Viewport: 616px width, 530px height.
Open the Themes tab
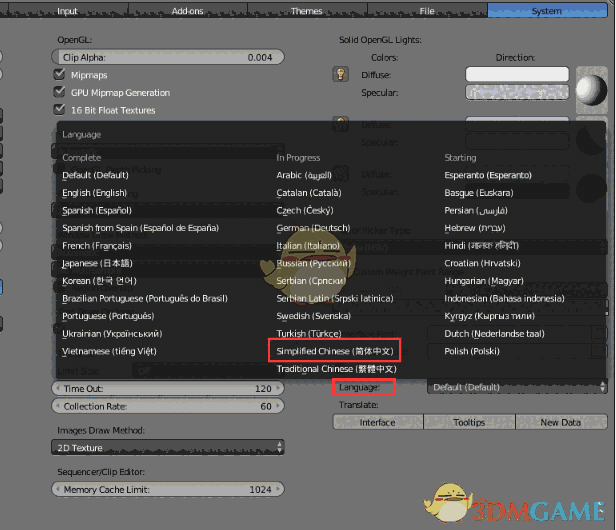tap(307, 11)
